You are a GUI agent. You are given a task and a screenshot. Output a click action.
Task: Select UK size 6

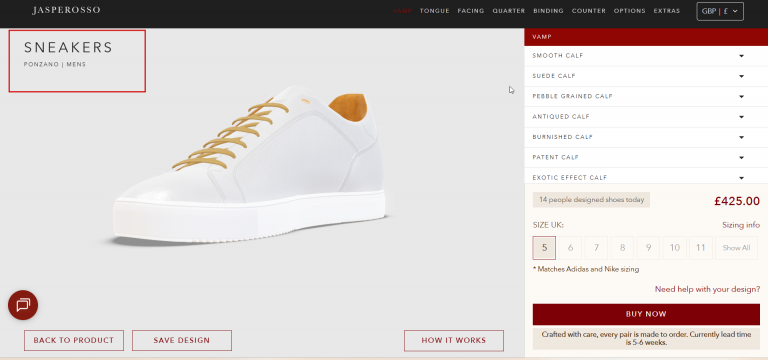point(570,248)
